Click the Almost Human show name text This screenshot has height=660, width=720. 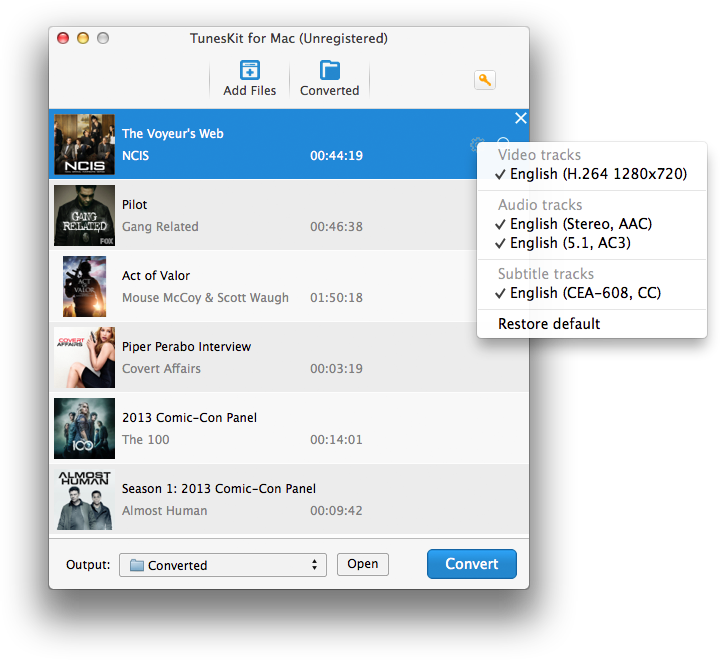164,511
